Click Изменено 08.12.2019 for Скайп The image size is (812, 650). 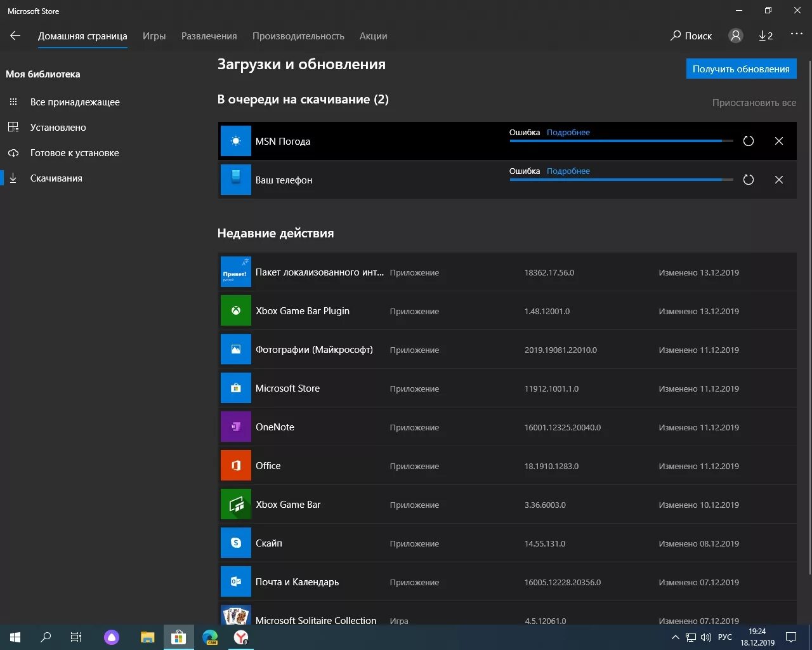[698, 544]
